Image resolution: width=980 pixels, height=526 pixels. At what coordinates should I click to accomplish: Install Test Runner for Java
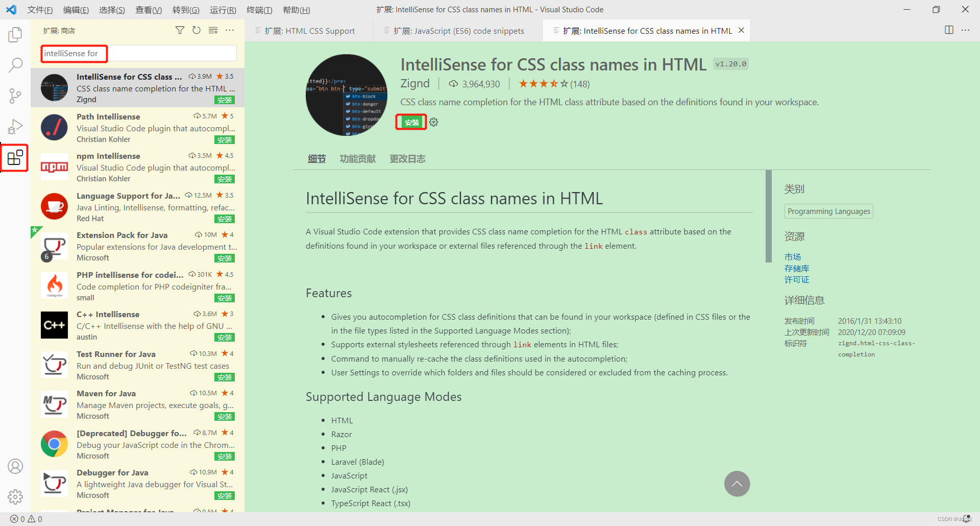click(225, 377)
